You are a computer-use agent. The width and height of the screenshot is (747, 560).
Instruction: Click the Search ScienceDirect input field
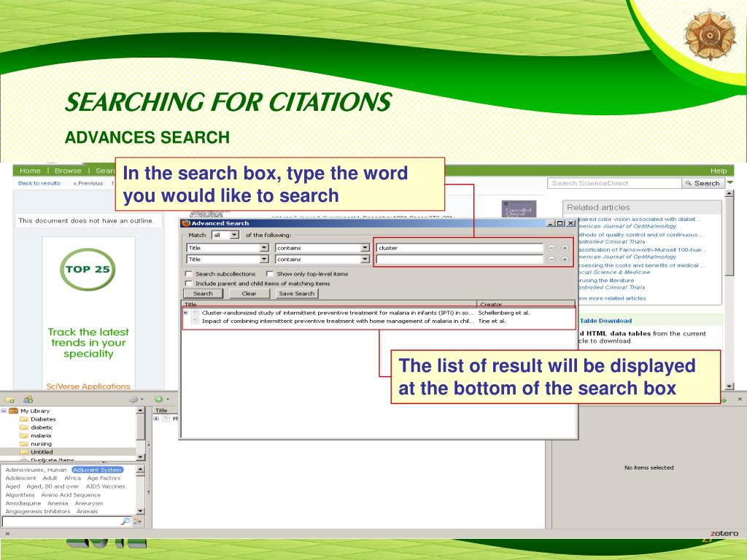pos(614,183)
